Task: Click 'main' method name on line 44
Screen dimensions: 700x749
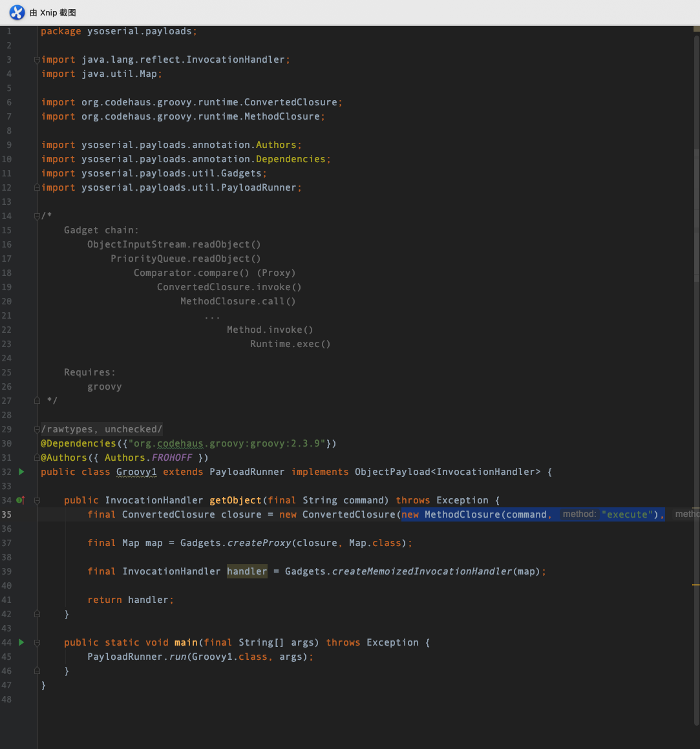Action: [x=186, y=642]
